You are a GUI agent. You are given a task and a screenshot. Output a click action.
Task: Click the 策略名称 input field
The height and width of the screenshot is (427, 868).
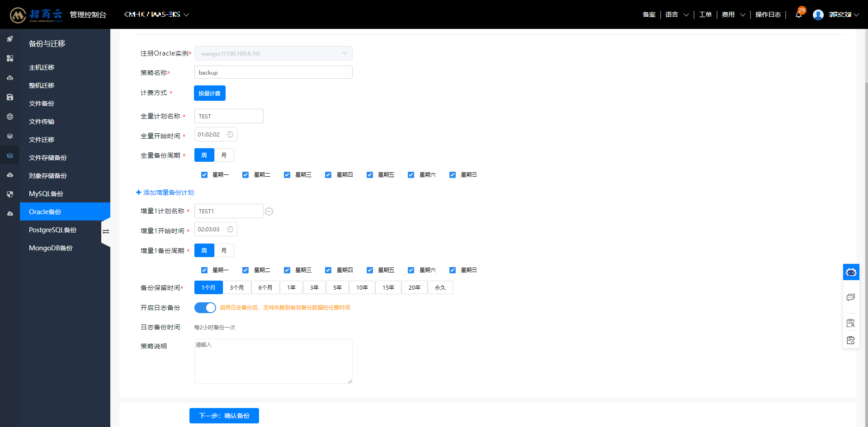tap(274, 72)
